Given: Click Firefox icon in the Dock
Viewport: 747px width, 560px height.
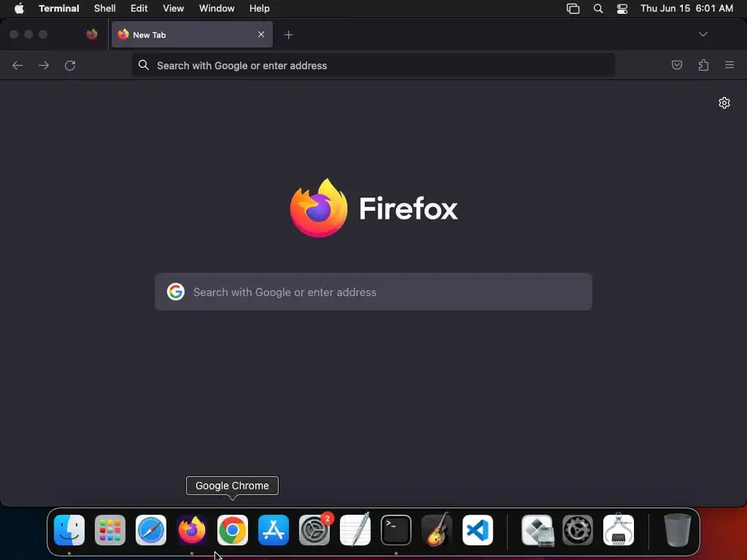Looking at the screenshot, I should (x=192, y=529).
